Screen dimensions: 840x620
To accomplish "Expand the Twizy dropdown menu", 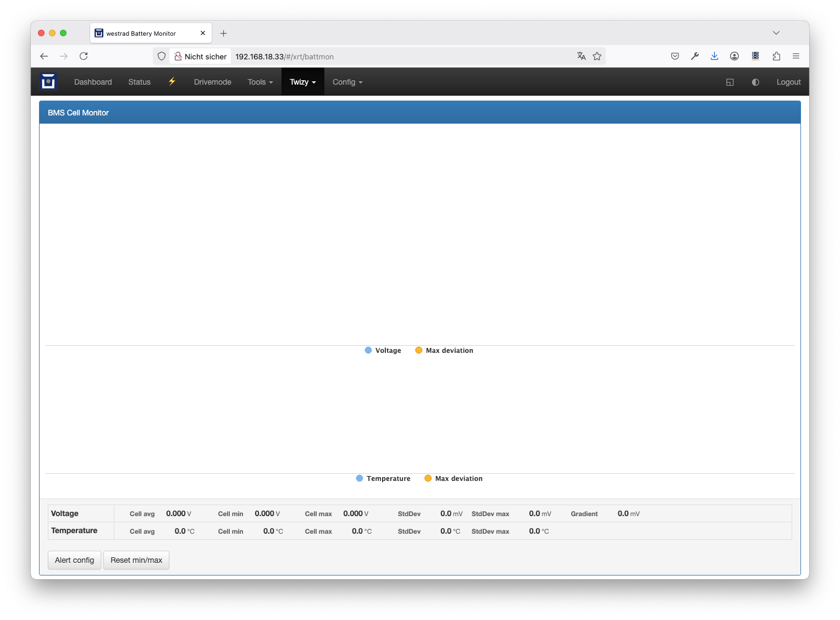I will click(302, 82).
